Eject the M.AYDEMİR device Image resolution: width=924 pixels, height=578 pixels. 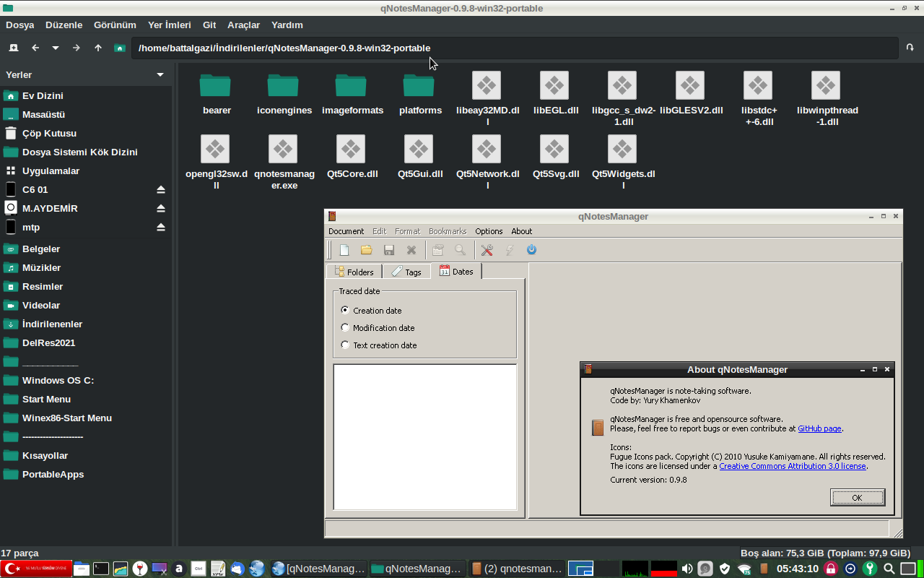point(161,208)
